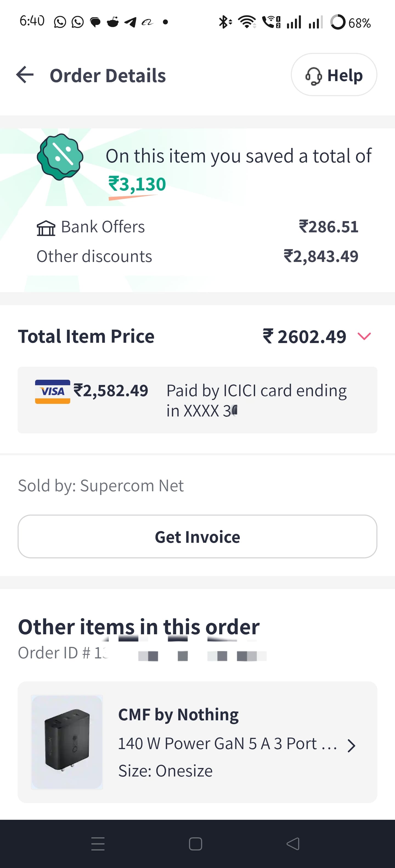395x868 pixels.
Task: Tap Android home square icon
Action: coord(196,844)
